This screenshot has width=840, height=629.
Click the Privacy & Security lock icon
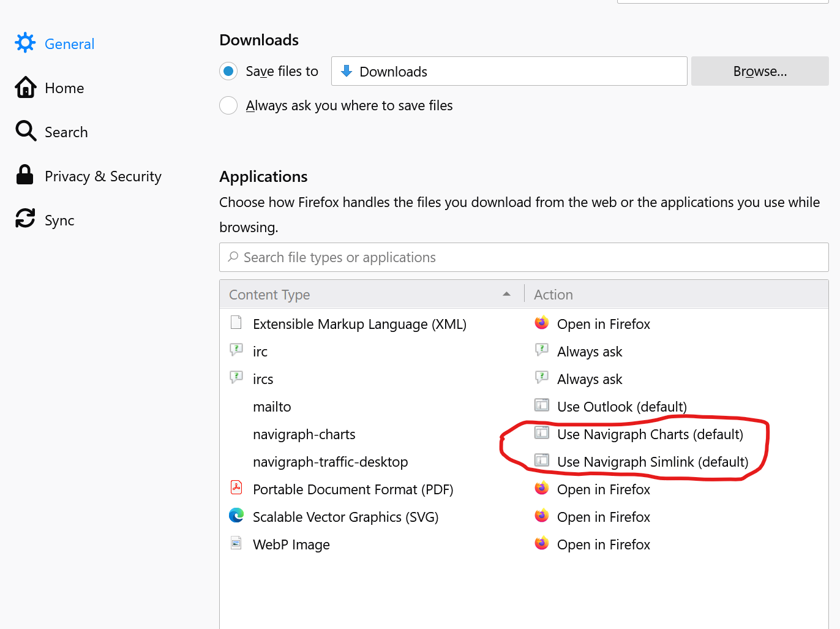tap(25, 175)
